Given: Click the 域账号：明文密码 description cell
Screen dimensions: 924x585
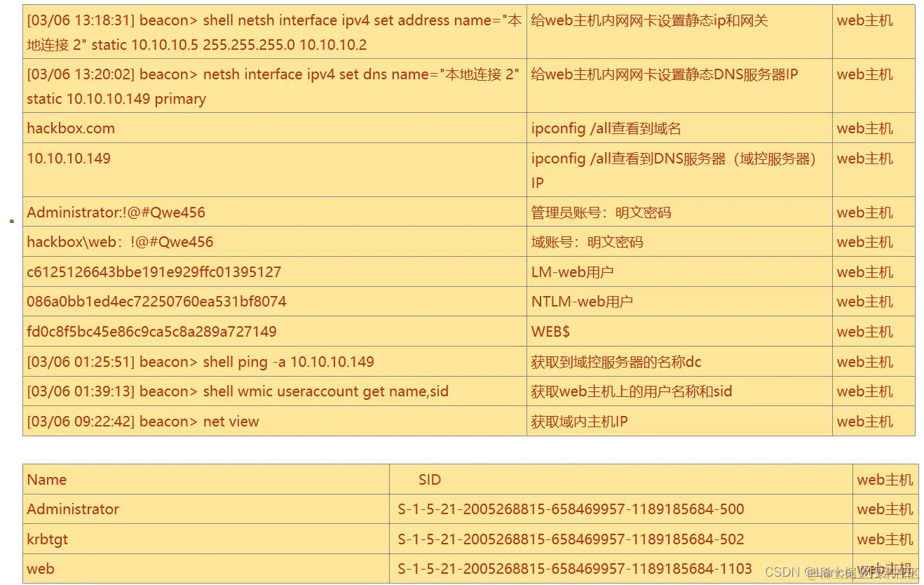Looking at the screenshot, I should click(679, 242).
